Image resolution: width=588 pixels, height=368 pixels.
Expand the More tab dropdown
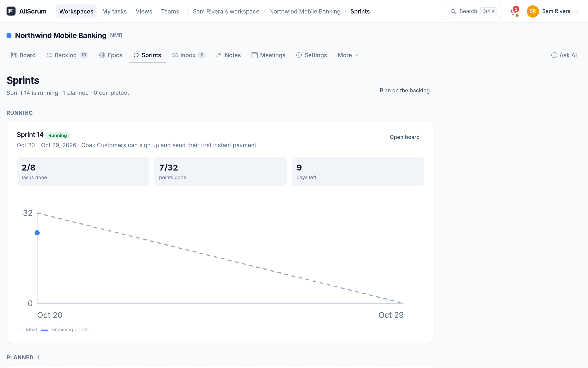tap(348, 55)
